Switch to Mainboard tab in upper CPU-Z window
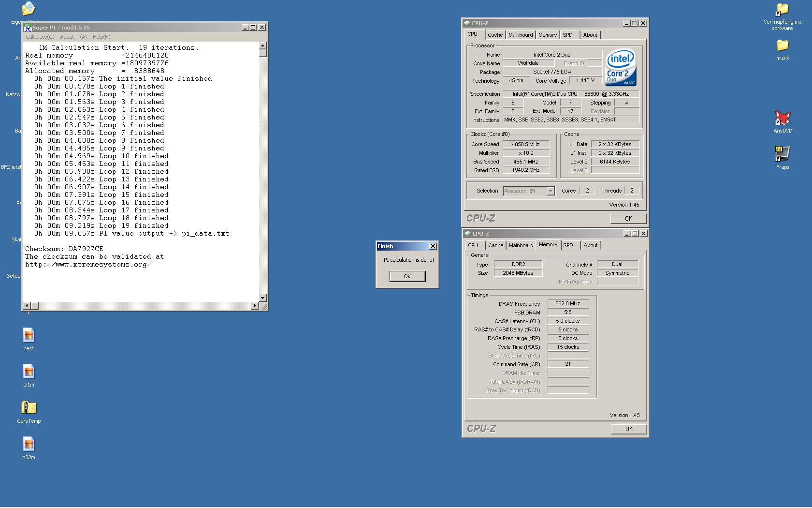The height and width of the screenshot is (508, 812). pyautogui.click(x=521, y=35)
